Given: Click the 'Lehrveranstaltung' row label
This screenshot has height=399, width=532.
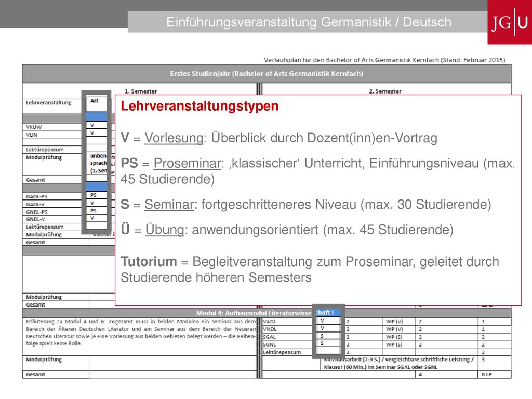Looking at the screenshot, I should point(48,103).
